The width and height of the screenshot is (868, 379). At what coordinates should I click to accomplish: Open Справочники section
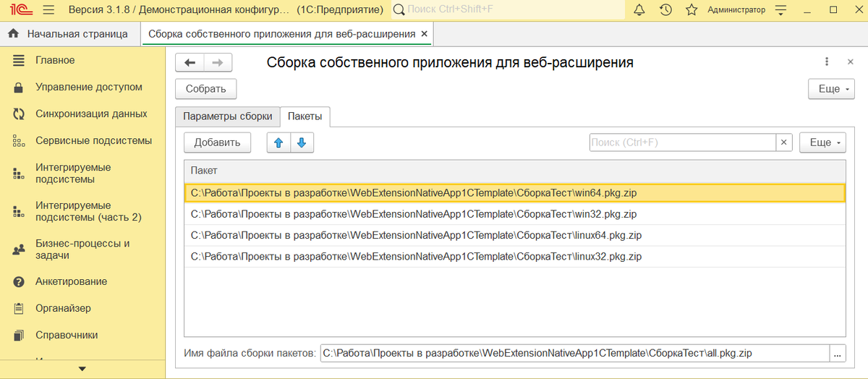tap(67, 335)
